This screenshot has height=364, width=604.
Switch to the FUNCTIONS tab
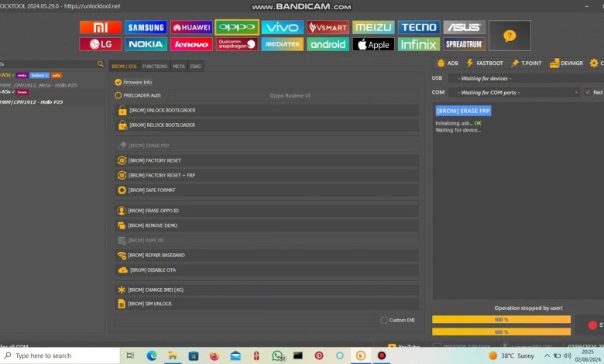click(155, 67)
